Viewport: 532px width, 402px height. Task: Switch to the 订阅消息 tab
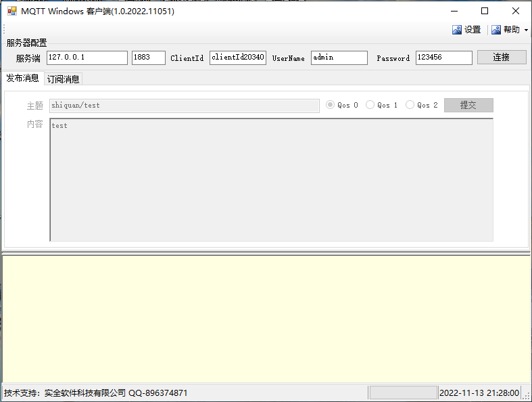[x=63, y=79]
